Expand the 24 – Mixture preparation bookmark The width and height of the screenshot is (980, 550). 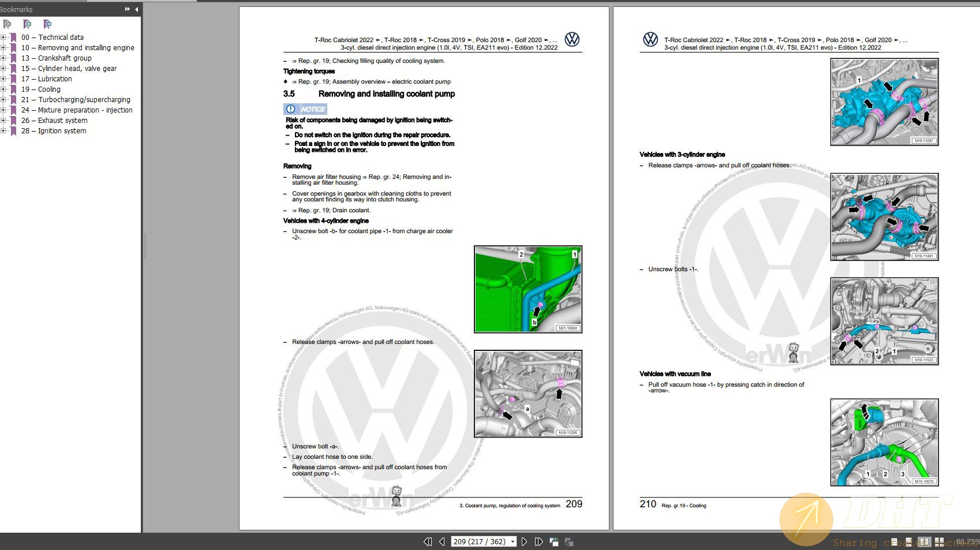[x=3, y=110]
